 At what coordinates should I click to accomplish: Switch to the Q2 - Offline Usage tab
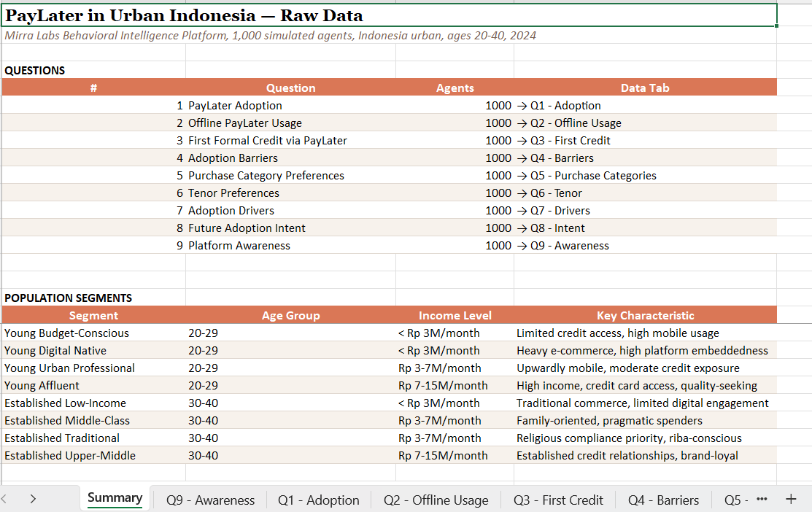(x=436, y=500)
